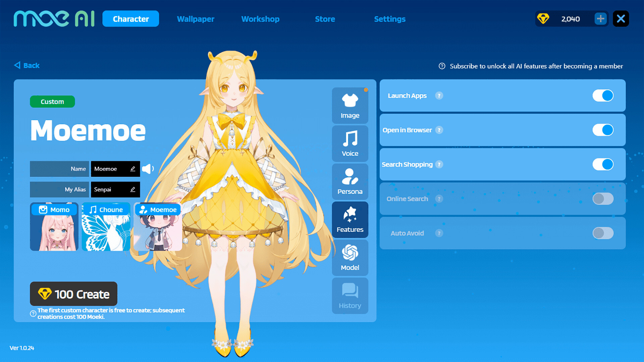Select the Voice settings icon
The image size is (644, 362).
350,143
